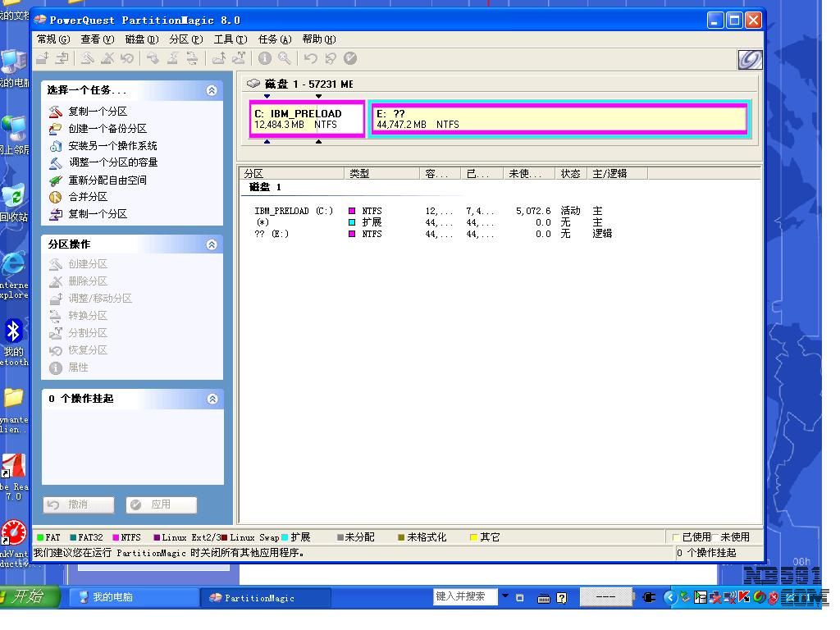Click the PartitionMagic logo icon at toolbar right

[x=749, y=59]
